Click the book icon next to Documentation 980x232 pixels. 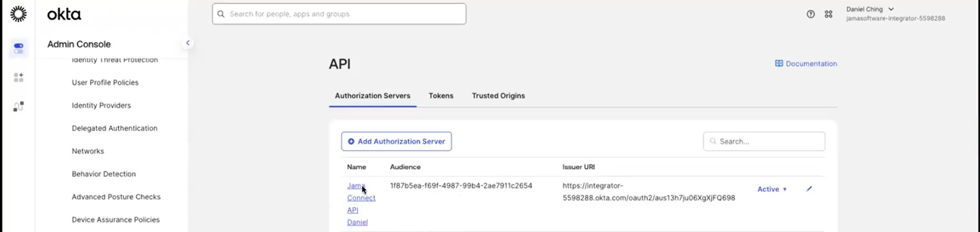click(x=779, y=63)
